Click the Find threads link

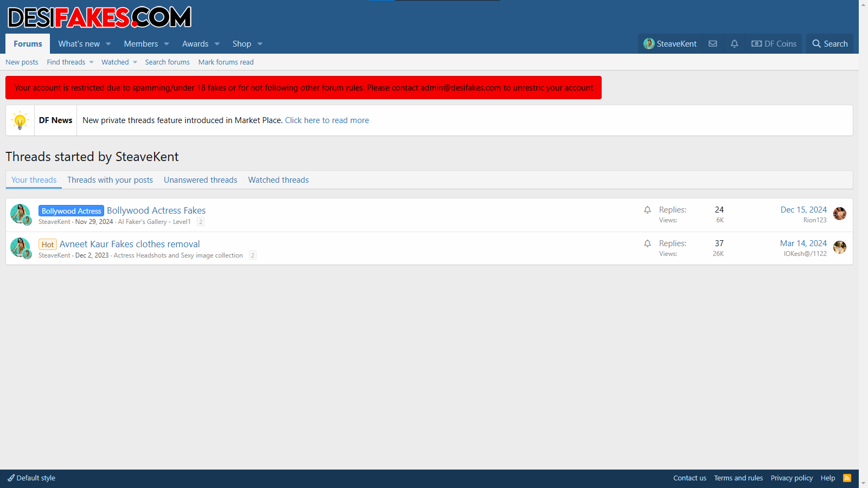point(66,62)
